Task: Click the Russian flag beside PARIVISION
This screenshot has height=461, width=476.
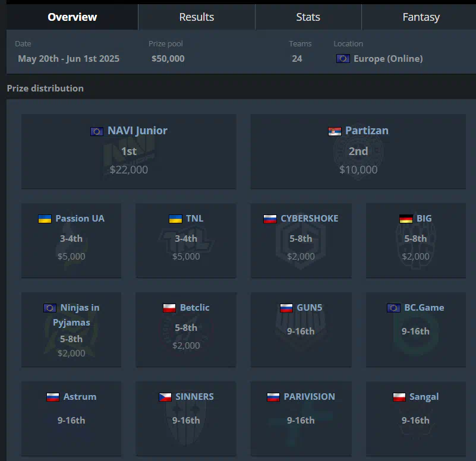Action: click(273, 397)
